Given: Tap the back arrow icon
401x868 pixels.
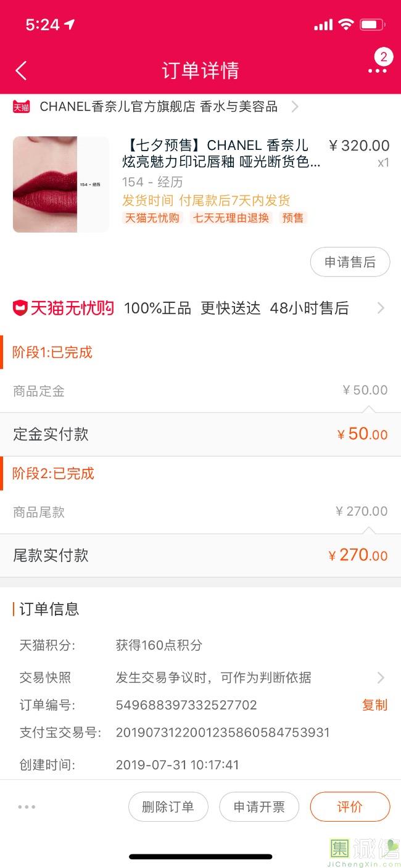Looking at the screenshot, I should click(x=22, y=70).
